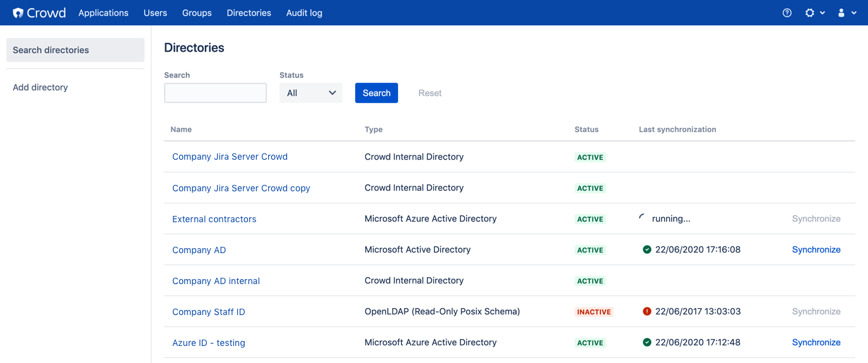
Task: Select Search directories in sidebar
Action: pos(75,50)
